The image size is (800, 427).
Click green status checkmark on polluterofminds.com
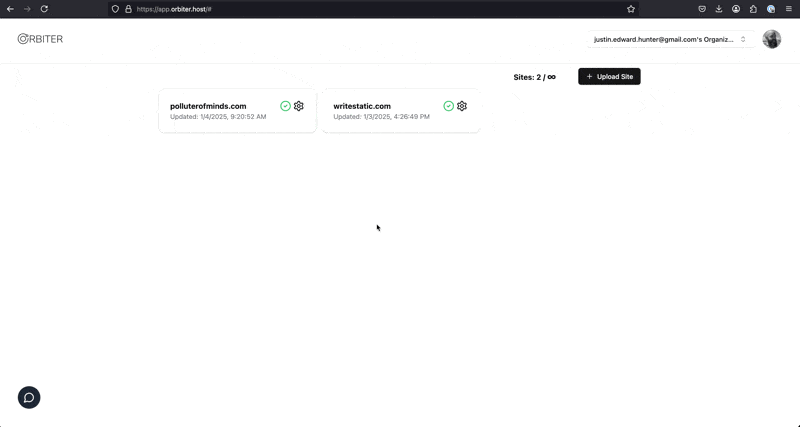click(285, 106)
